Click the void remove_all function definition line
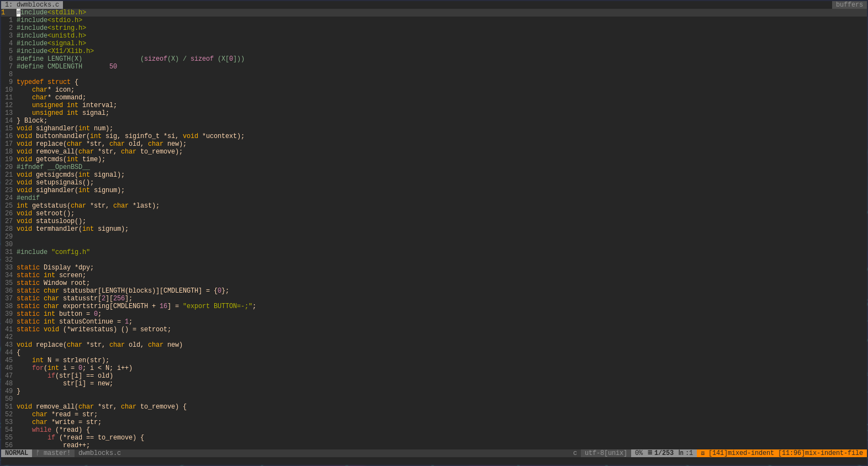868x466 pixels. (101, 406)
